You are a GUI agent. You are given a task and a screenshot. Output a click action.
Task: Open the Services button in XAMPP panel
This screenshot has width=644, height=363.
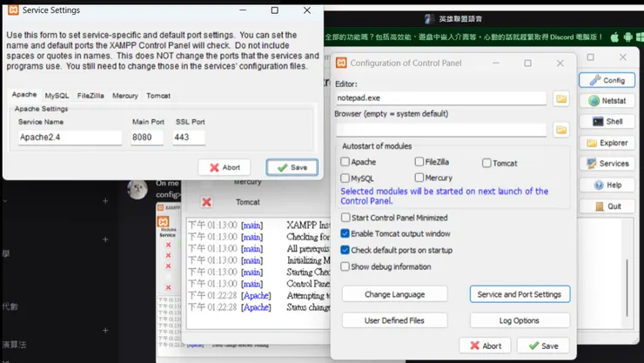point(607,164)
